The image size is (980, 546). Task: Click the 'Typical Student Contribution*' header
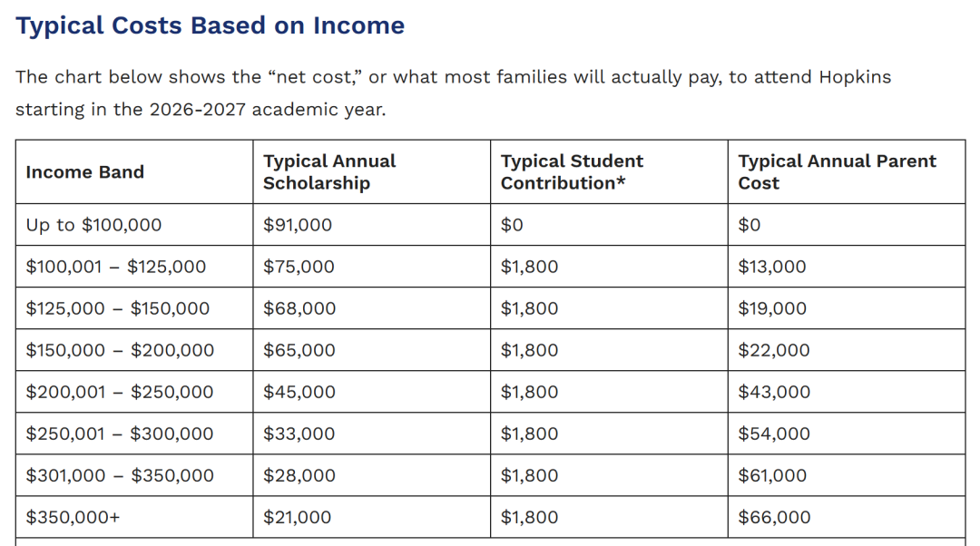[572, 172]
